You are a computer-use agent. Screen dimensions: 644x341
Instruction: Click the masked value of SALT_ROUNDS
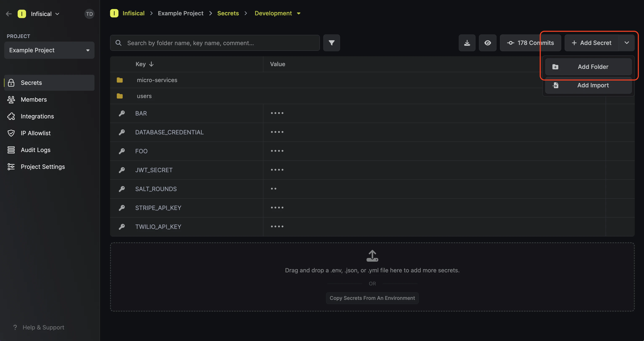[x=273, y=189]
